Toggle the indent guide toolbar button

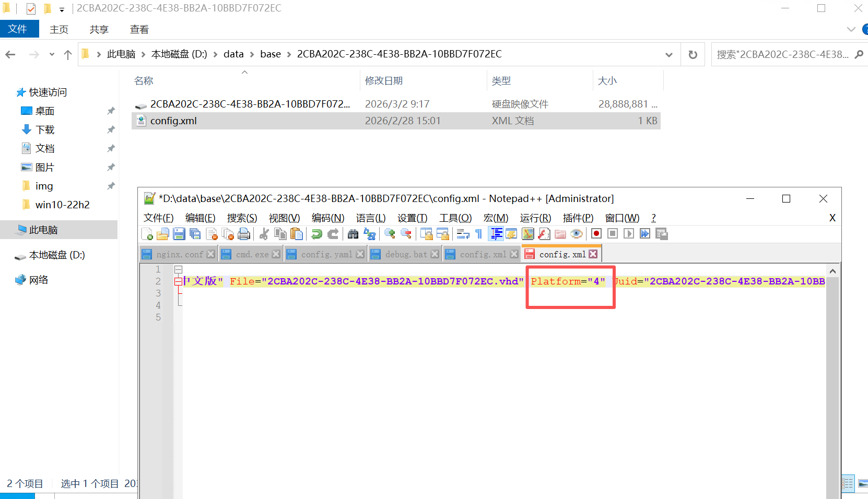coord(496,234)
